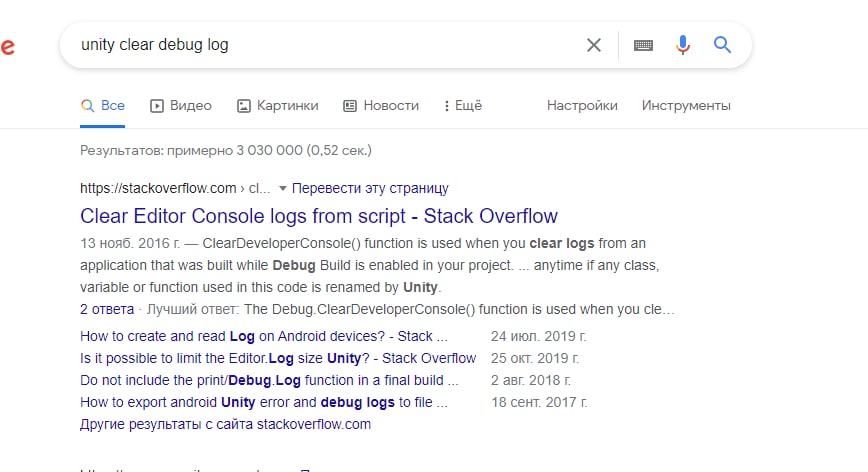Open the '2 ответа' link
Screen dimensions: 868x472
tap(107, 309)
